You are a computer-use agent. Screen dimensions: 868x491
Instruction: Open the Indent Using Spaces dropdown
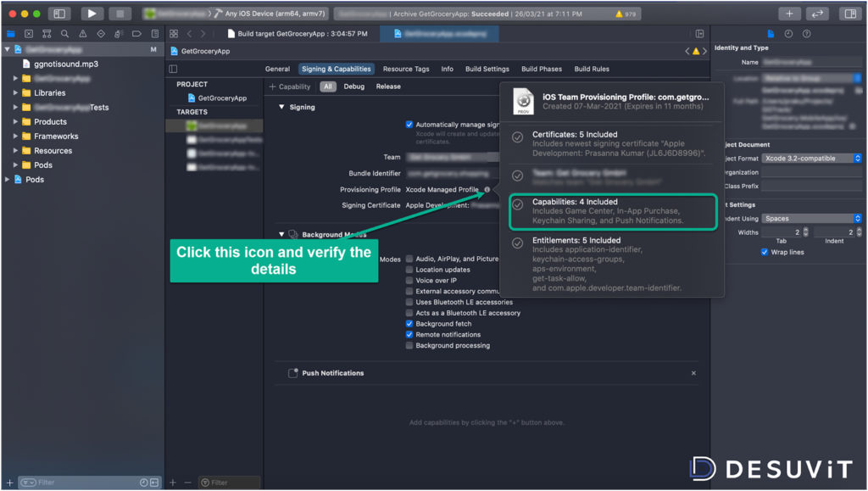point(811,219)
